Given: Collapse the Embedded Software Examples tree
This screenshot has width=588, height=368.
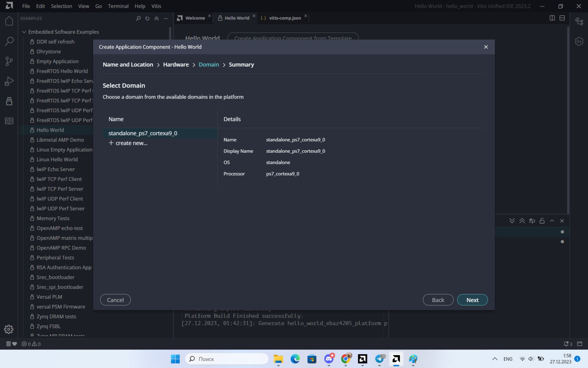Looking at the screenshot, I should 24,32.
